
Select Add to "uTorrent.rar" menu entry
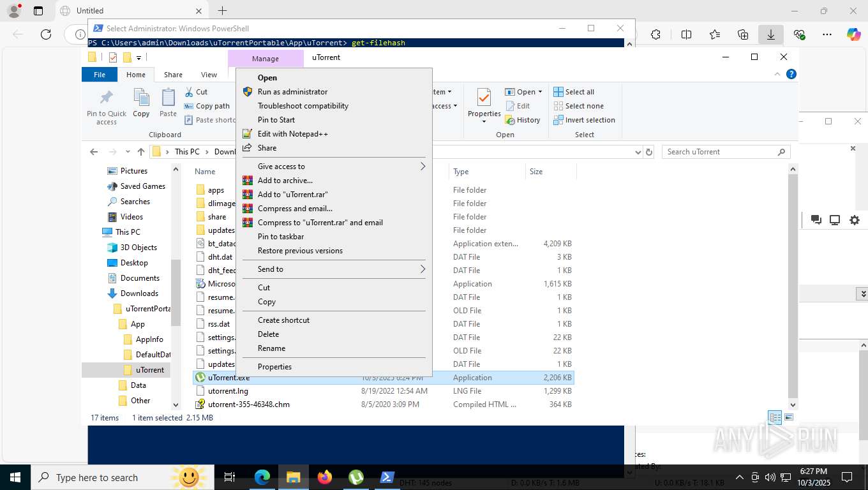point(334,195)
